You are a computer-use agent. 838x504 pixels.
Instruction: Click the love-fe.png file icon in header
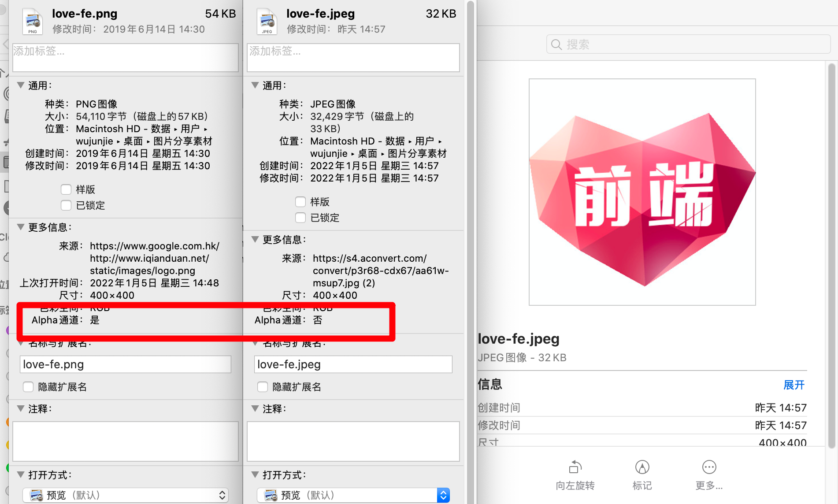33,22
